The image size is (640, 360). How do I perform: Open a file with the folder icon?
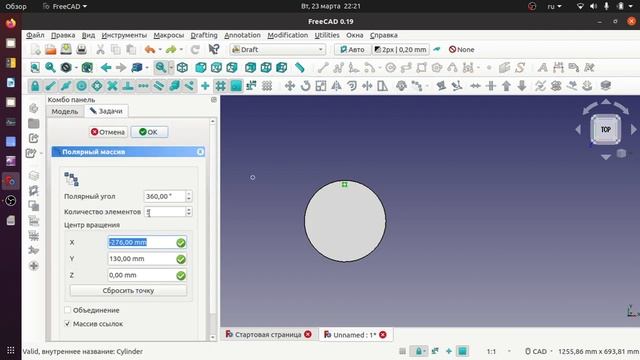coord(51,50)
